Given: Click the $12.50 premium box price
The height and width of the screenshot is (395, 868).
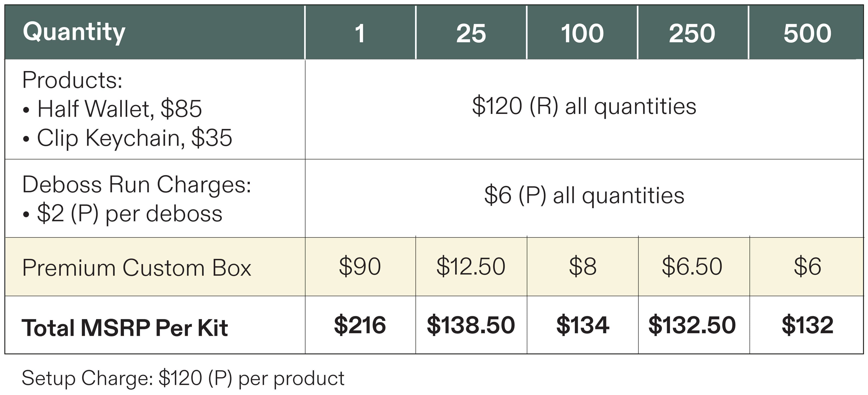Looking at the screenshot, I should [x=471, y=267].
